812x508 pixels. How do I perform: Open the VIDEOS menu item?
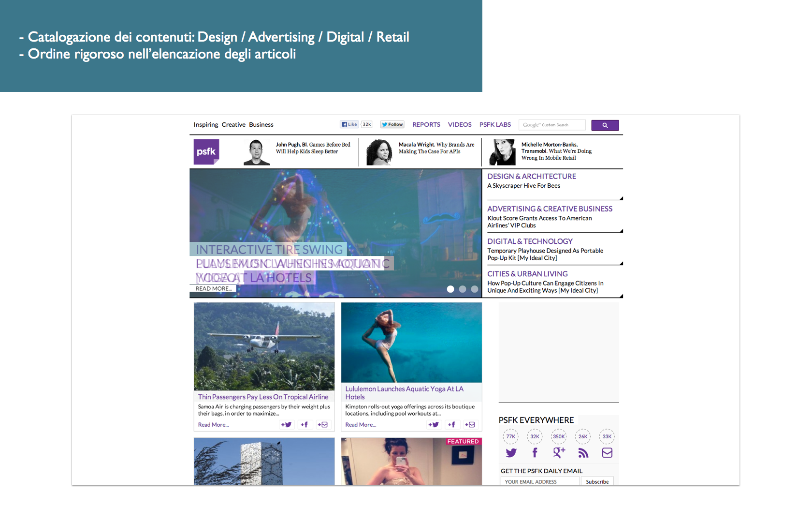point(460,125)
